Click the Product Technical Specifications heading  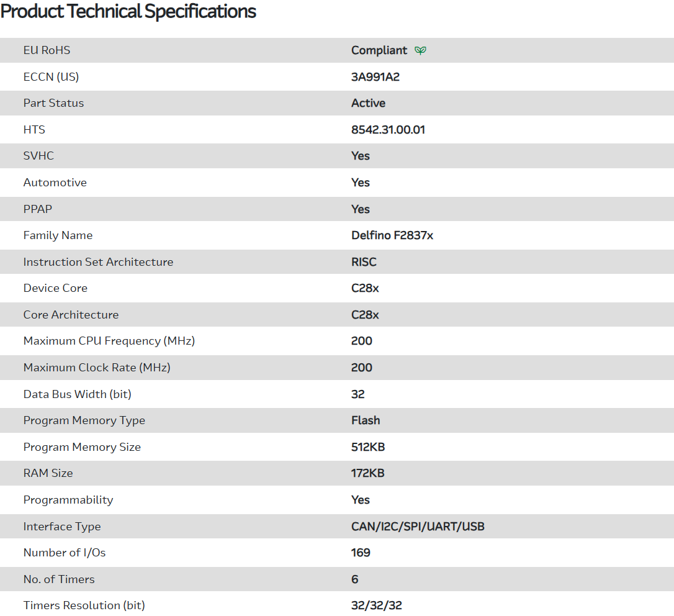click(128, 11)
